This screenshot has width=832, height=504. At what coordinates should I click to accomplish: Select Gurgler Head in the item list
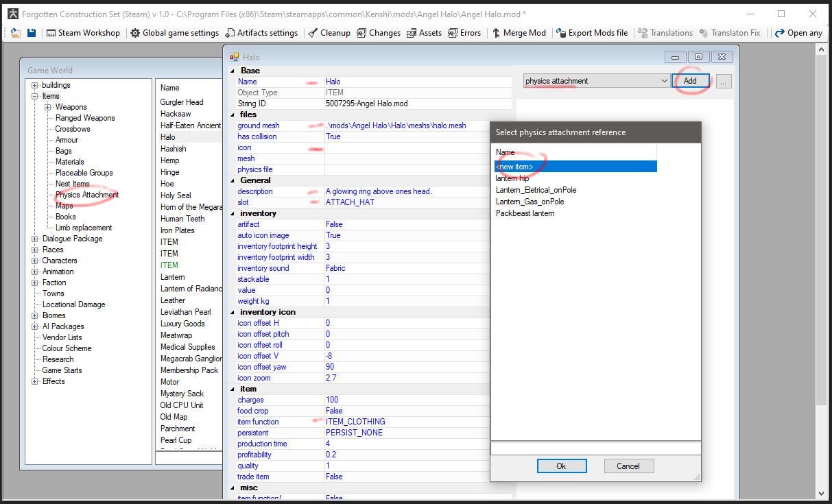(182, 102)
